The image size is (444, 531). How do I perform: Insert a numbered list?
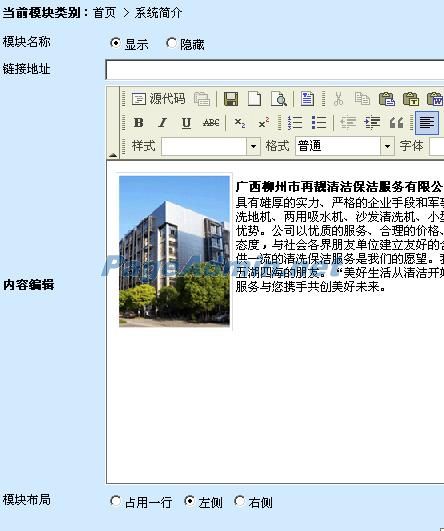click(x=295, y=123)
